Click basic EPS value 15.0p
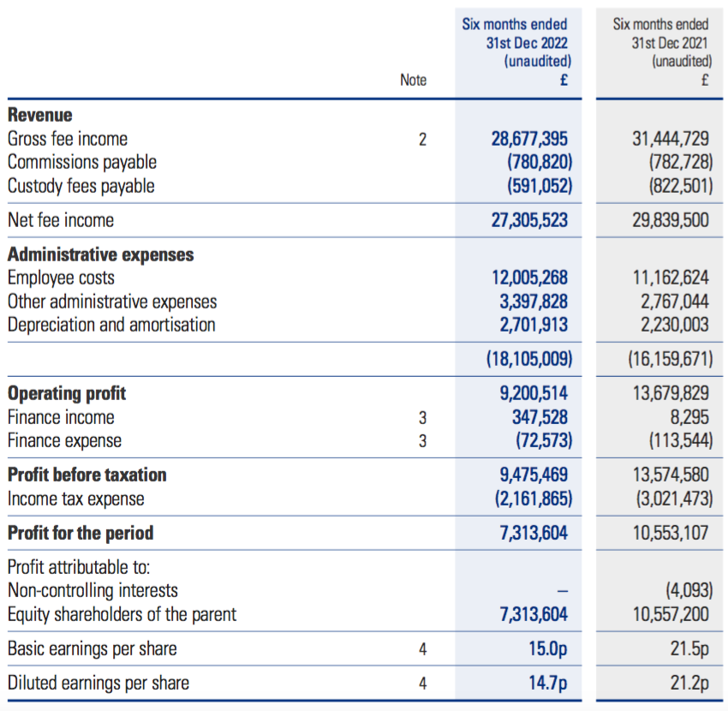 pos(548,649)
